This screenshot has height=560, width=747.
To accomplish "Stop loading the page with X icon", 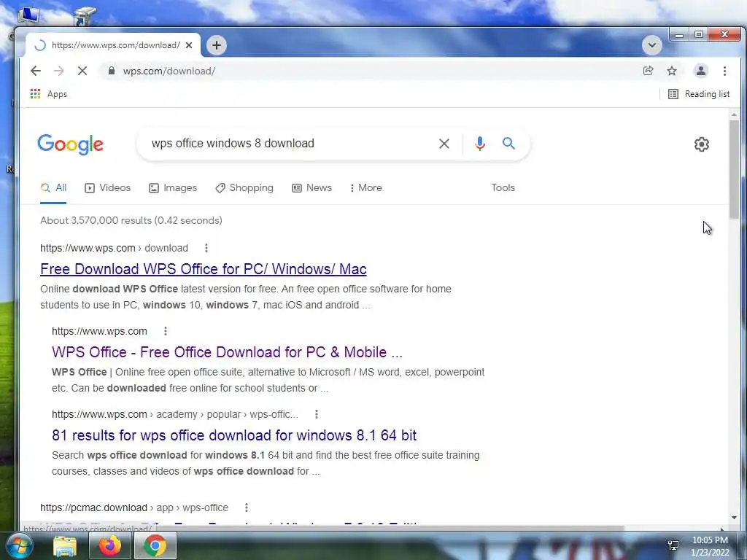I will point(82,71).
